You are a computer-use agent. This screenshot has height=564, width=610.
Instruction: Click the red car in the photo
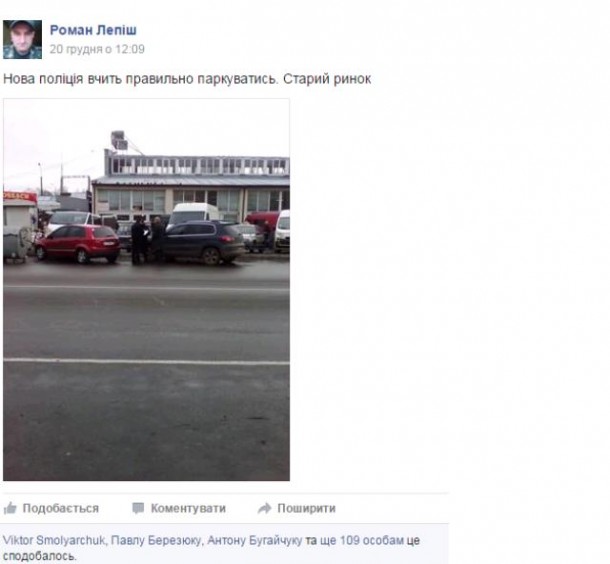pyautogui.click(x=78, y=243)
